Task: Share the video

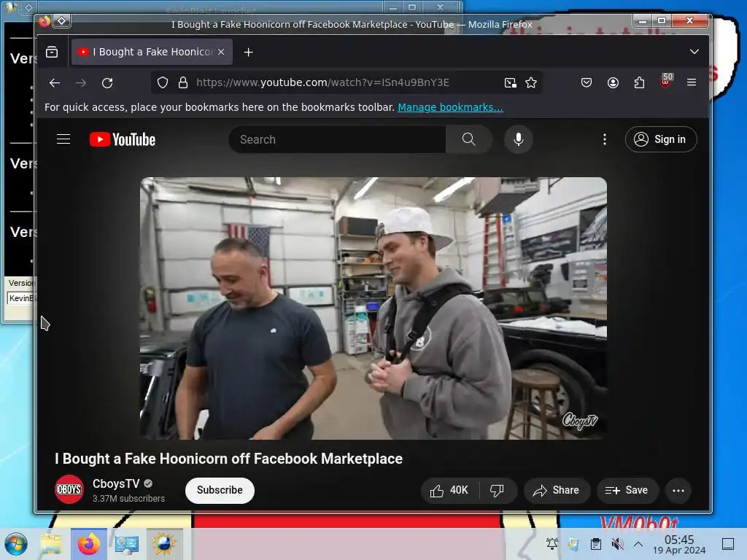Action: [x=557, y=491]
